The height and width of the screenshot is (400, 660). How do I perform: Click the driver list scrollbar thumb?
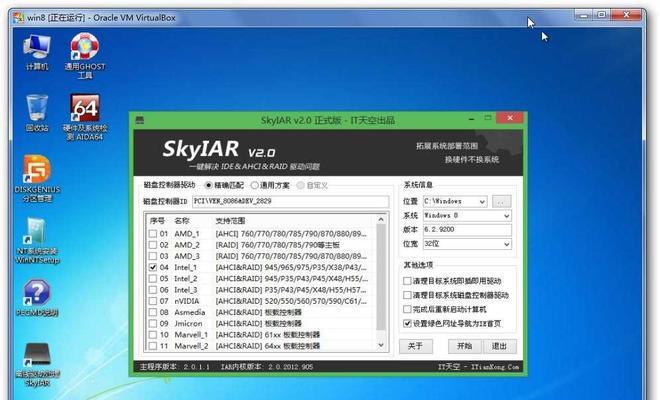(381, 277)
